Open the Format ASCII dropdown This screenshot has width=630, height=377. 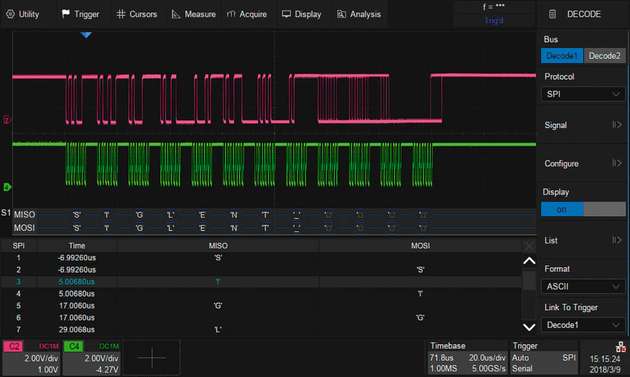pyautogui.click(x=583, y=286)
